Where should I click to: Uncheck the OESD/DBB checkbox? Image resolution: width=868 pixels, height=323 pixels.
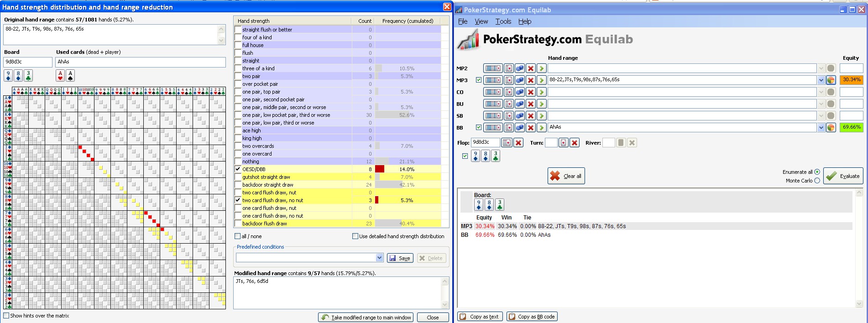(x=238, y=169)
